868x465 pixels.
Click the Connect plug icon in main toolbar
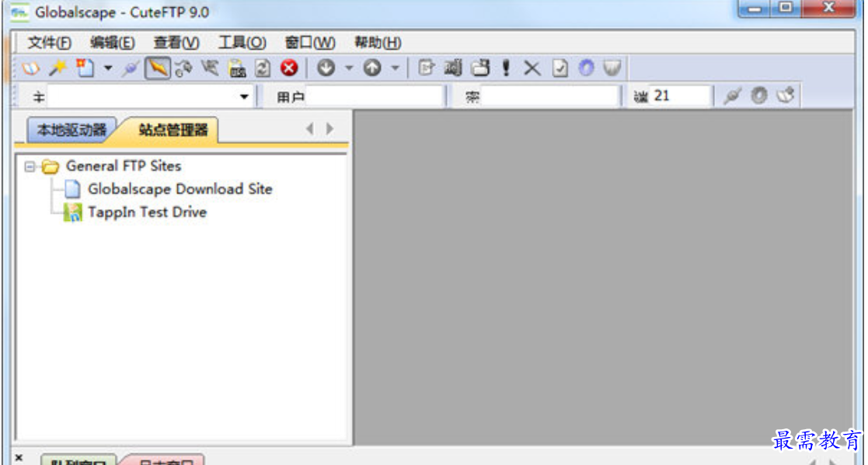pos(131,68)
